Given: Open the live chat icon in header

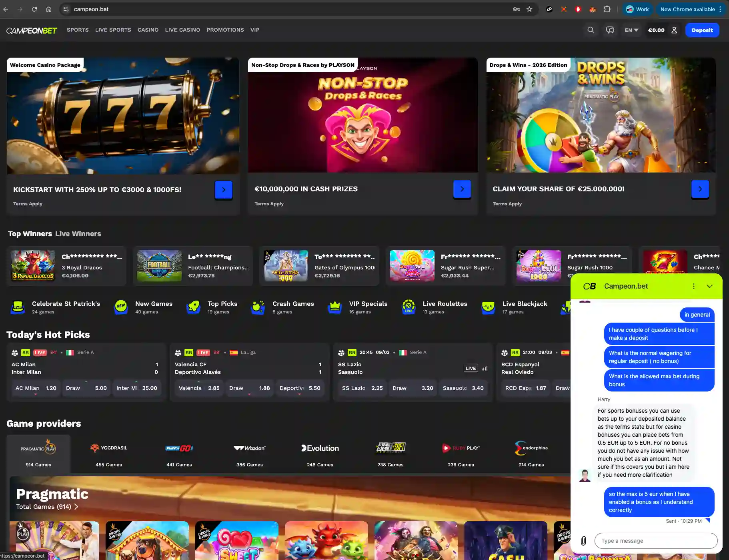Looking at the screenshot, I should [x=610, y=30].
